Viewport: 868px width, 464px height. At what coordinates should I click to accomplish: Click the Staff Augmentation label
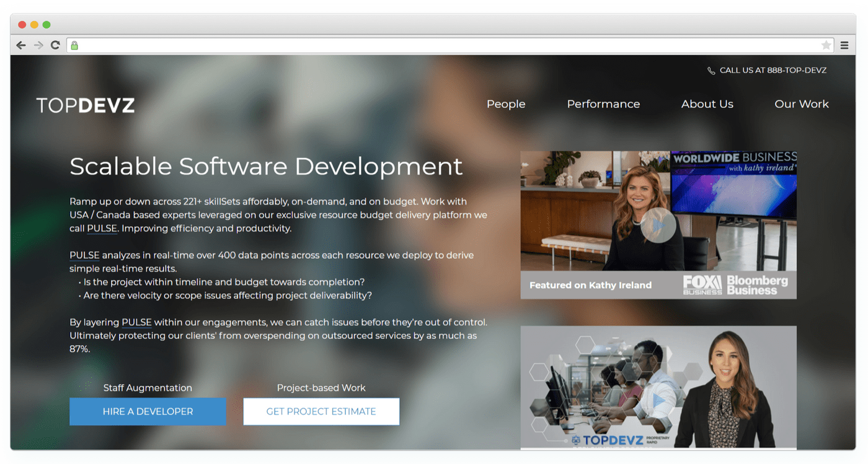(148, 388)
